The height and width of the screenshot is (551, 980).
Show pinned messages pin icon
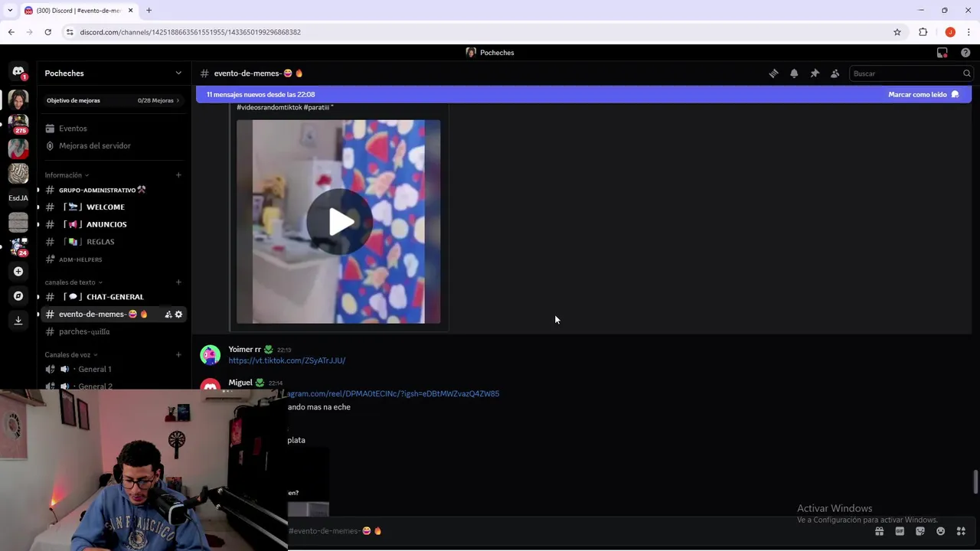coord(815,73)
